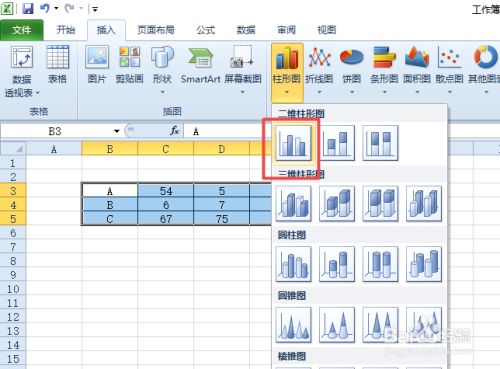Click the fx insert function button
The width and height of the screenshot is (500, 369).
pyautogui.click(x=175, y=131)
